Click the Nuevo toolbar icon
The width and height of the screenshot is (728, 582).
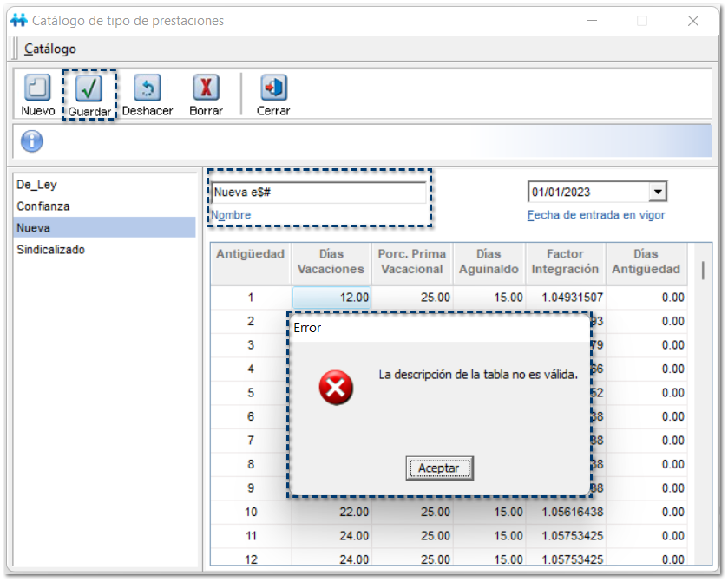36,88
